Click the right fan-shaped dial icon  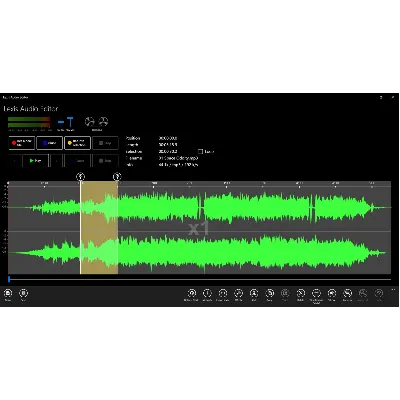(103, 122)
